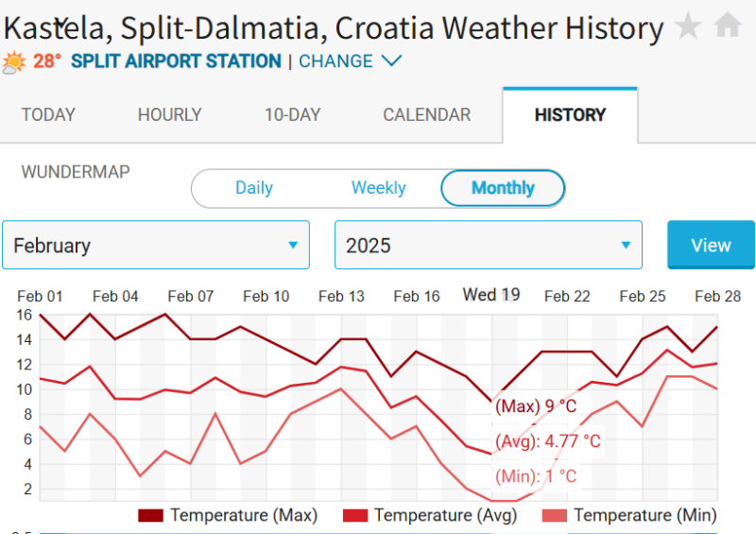The height and width of the screenshot is (534, 756).
Task: Click the year dropdown arrow icon
Action: pos(626,246)
